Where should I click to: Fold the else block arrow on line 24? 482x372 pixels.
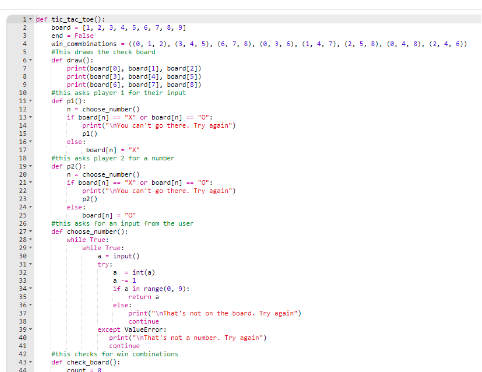point(31,207)
